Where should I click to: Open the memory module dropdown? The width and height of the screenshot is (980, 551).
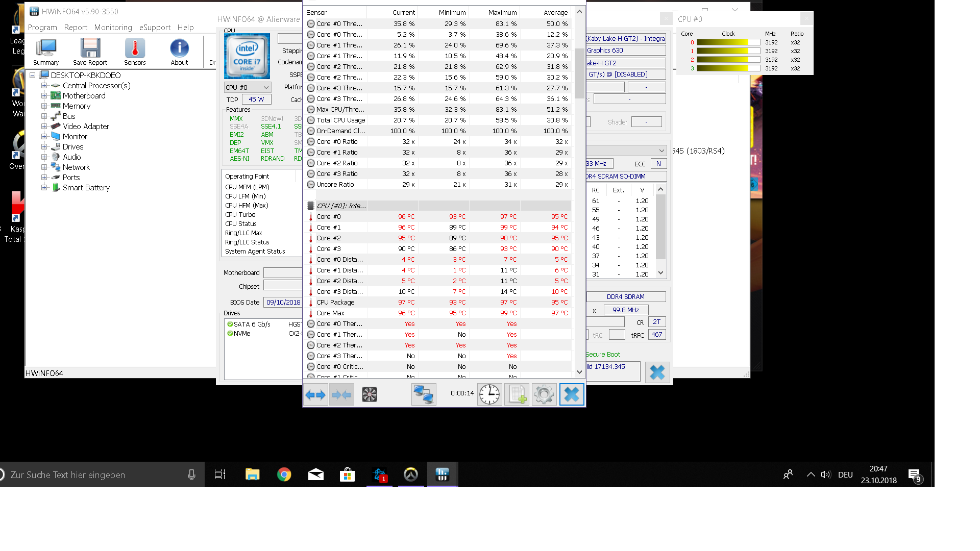[x=626, y=151]
